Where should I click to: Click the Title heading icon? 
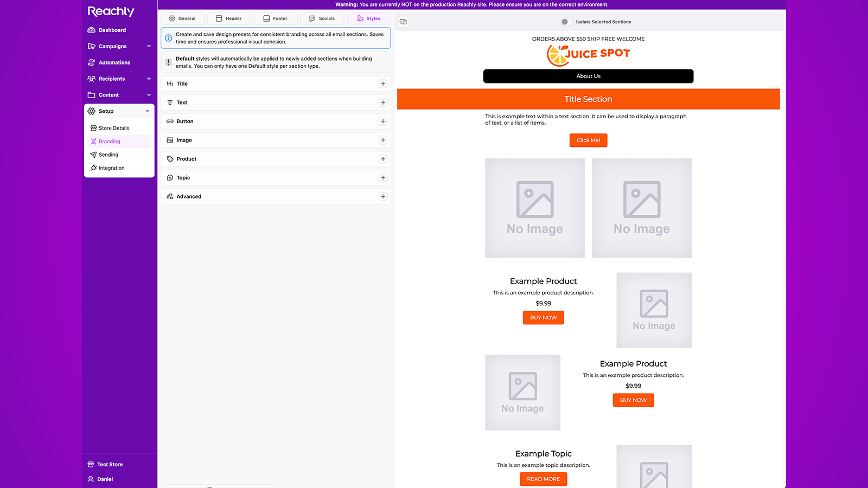click(x=170, y=84)
